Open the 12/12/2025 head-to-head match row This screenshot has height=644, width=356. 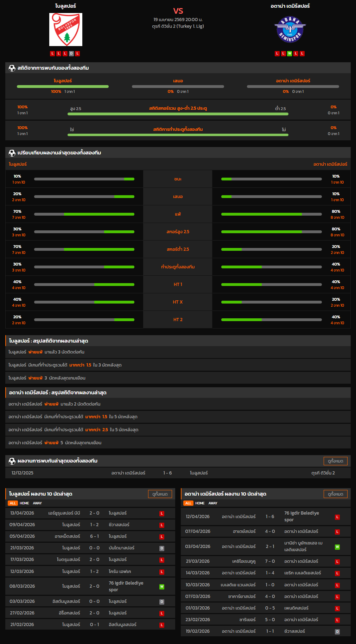tap(178, 473)
